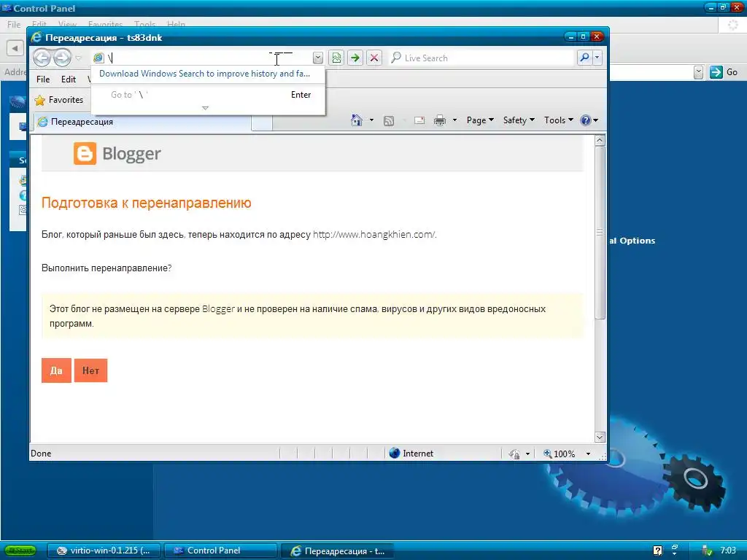Click the 'Done' status bar text
Image resolution: width=747 pixels, height=560 pixels.
click(x=41, y=454)
